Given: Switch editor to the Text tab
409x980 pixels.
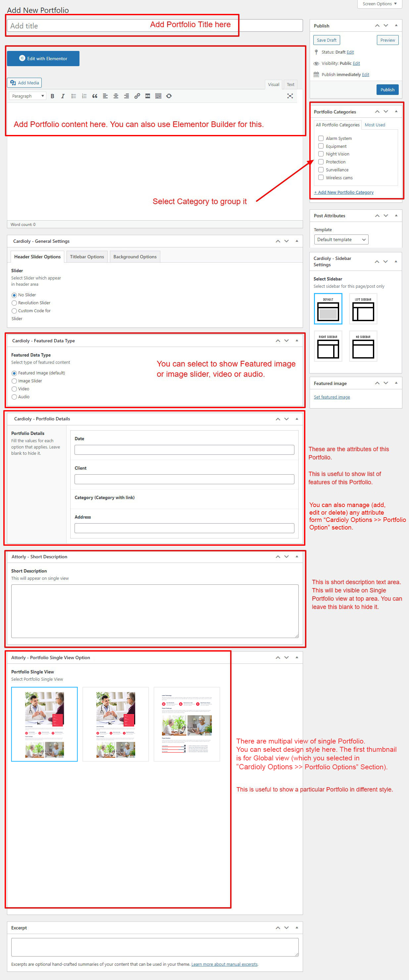Looking at the screenshot, I should coord(290,84).
